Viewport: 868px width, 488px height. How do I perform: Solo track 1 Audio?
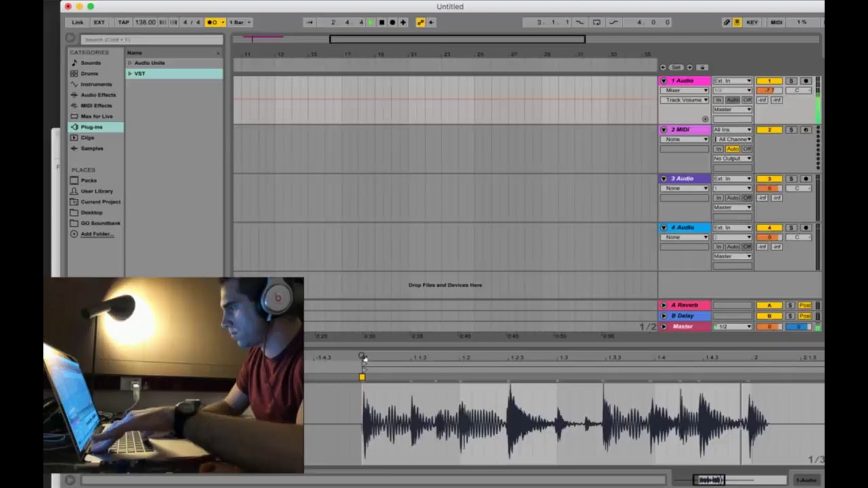point(791,81)
